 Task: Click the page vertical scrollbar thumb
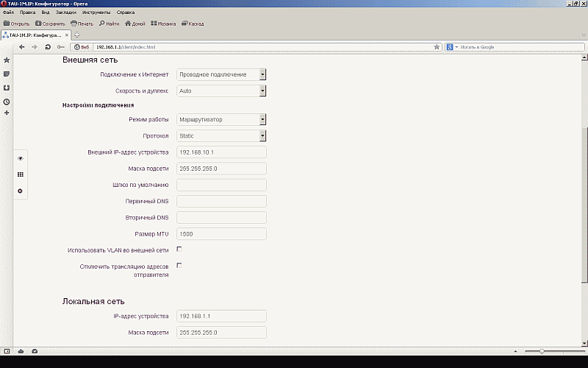(584, 205)
